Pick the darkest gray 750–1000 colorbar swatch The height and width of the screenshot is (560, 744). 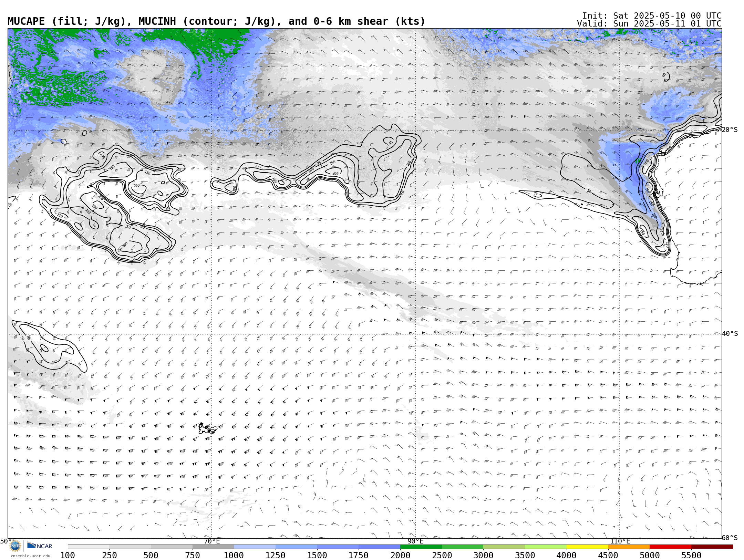tap(213, 547)
